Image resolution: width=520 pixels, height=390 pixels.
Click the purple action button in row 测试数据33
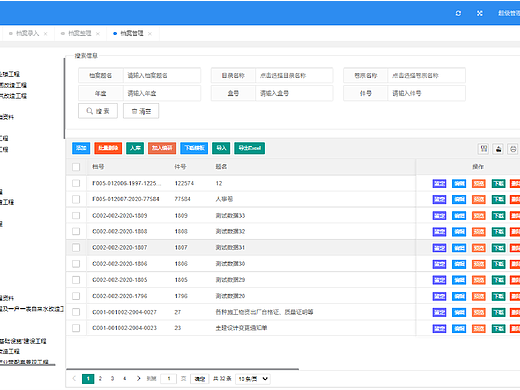tap(439, 216)
